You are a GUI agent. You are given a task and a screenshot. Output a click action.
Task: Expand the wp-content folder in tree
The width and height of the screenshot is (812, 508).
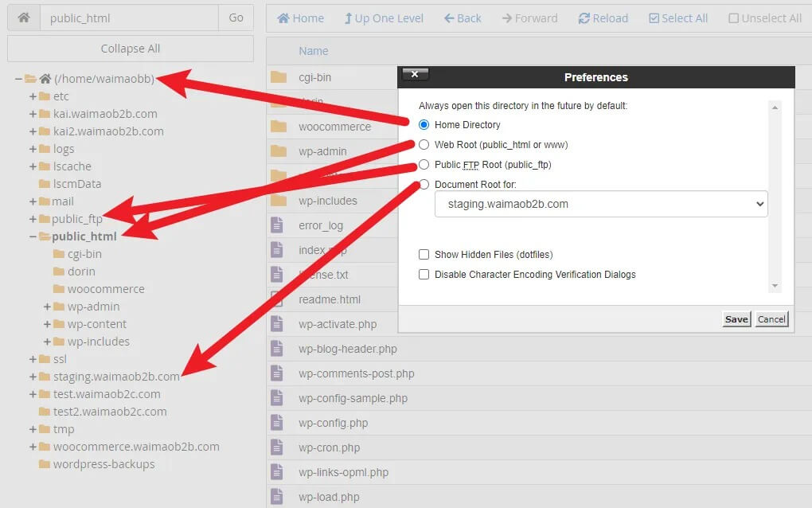(x=48, y=324)
